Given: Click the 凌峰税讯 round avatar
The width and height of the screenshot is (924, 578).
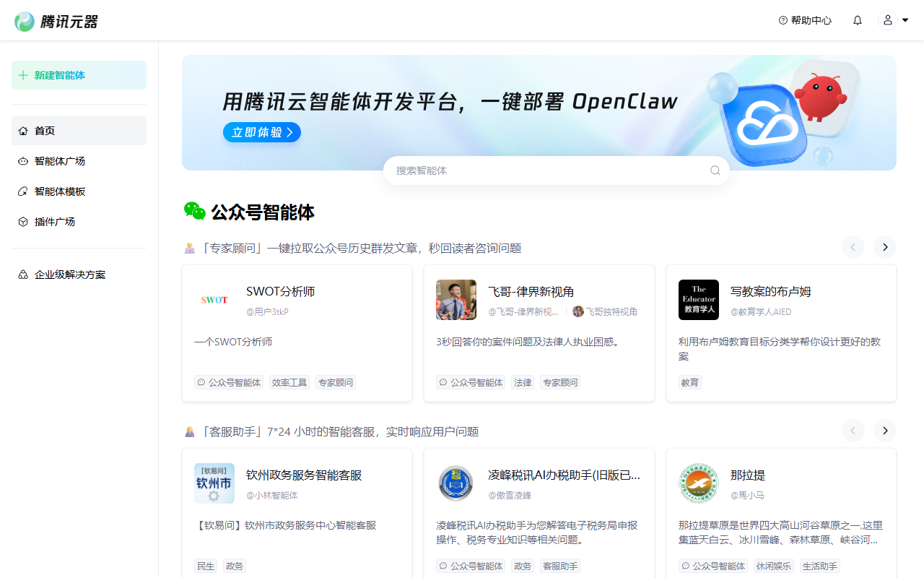Looking at the screenshot, I should coord(456,483).
